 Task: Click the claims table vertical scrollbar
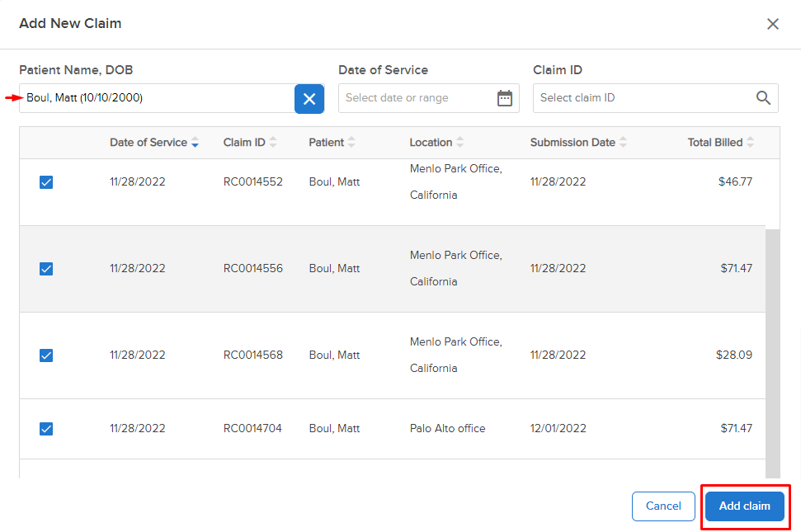(772, 353)
